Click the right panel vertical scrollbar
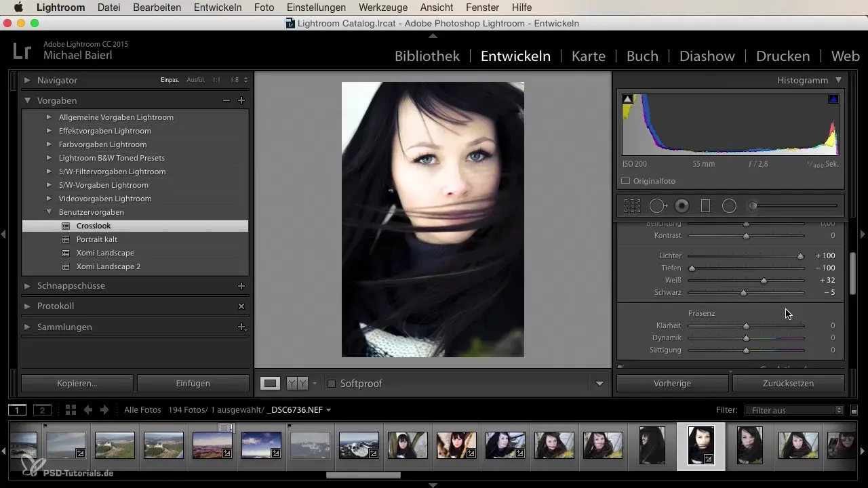868x488 pixels. (x=854, y=272)
